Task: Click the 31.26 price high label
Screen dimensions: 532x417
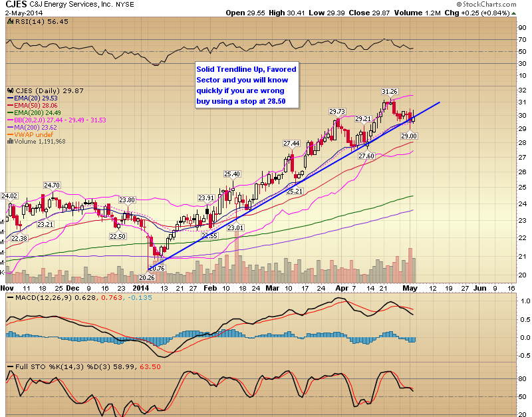Action: (390, 91)
